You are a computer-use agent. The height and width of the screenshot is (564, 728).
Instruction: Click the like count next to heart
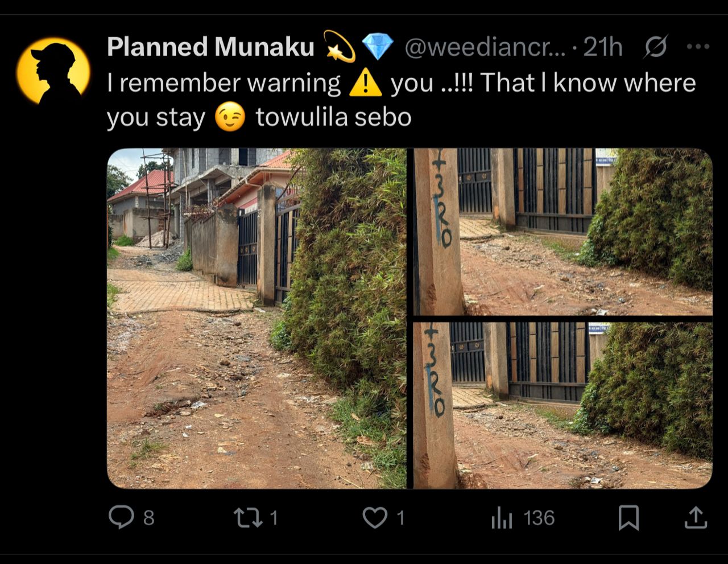pos(400,518)
